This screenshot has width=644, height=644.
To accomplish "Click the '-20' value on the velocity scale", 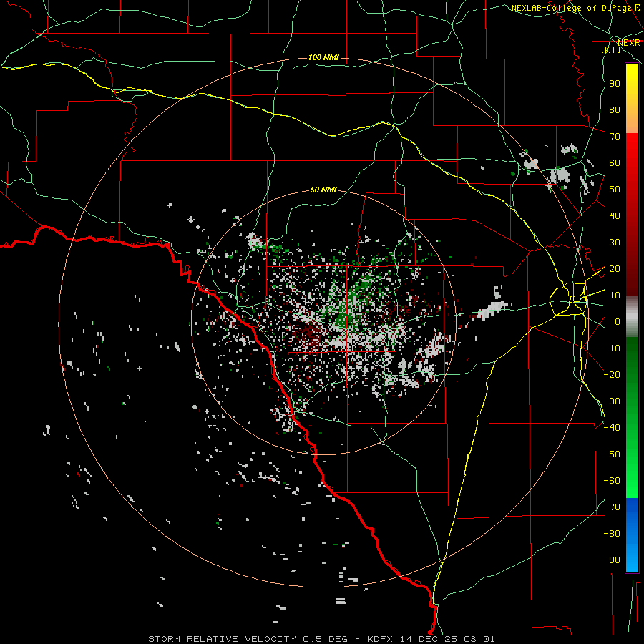I will [612, 374].
